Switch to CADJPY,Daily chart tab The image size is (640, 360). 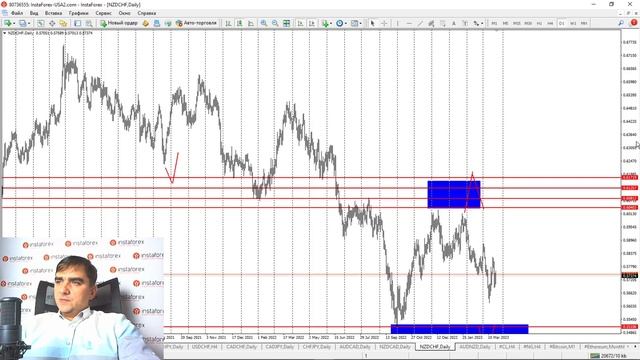[280, 347]
